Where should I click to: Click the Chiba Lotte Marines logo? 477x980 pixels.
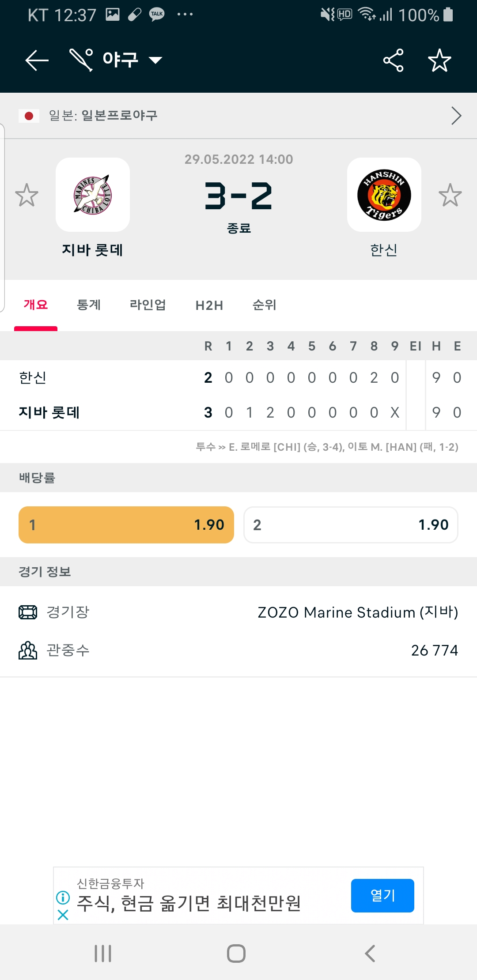(x=93, y=195)
